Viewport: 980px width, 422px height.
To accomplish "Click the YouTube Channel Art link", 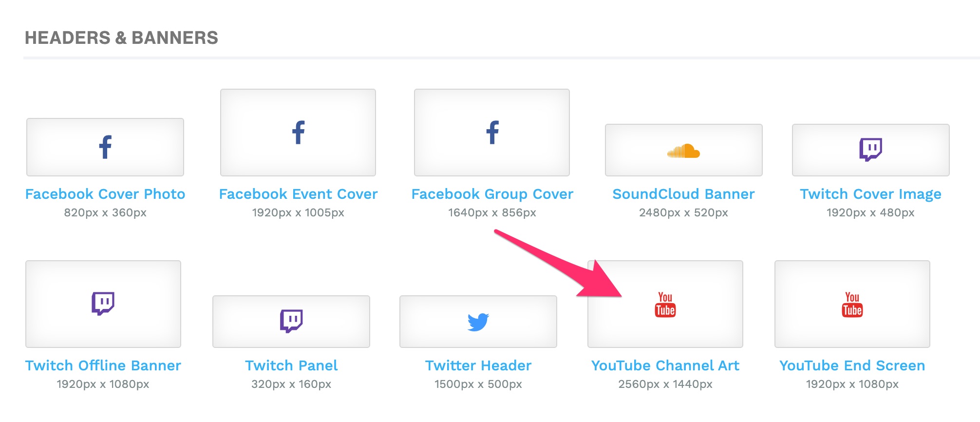I will click(x=665, y=365).
